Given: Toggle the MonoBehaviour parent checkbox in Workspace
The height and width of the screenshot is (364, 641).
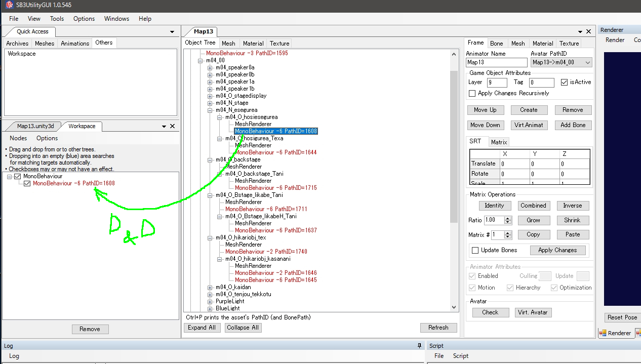Looking at the screenshot, I should pos(18,176).
